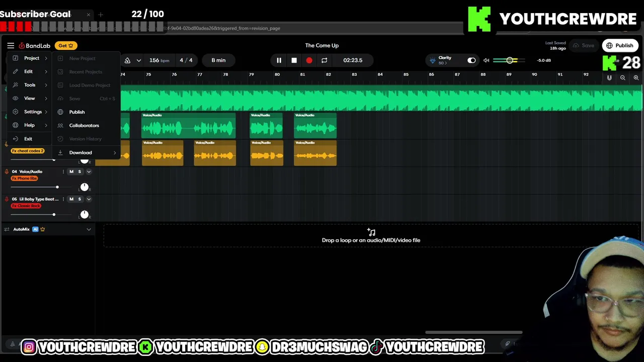Click the yellow Get membership button
This screenshot has height=362, width=644.
[66, 46]
